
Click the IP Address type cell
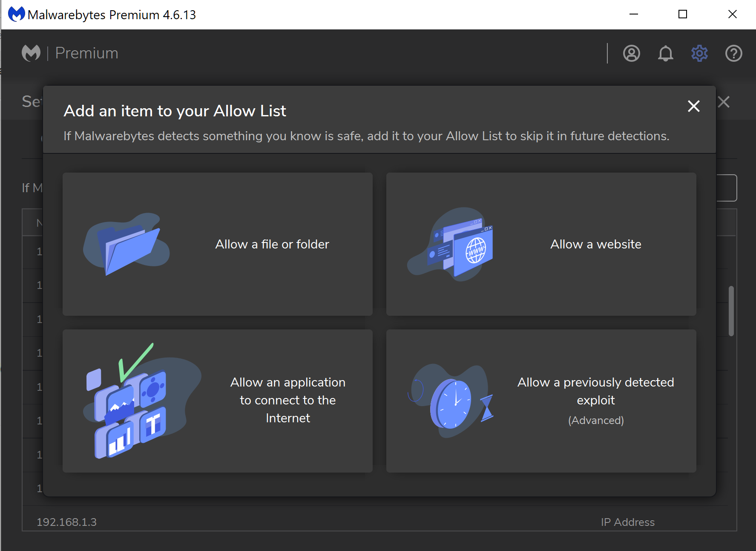[x=628, y=522]
